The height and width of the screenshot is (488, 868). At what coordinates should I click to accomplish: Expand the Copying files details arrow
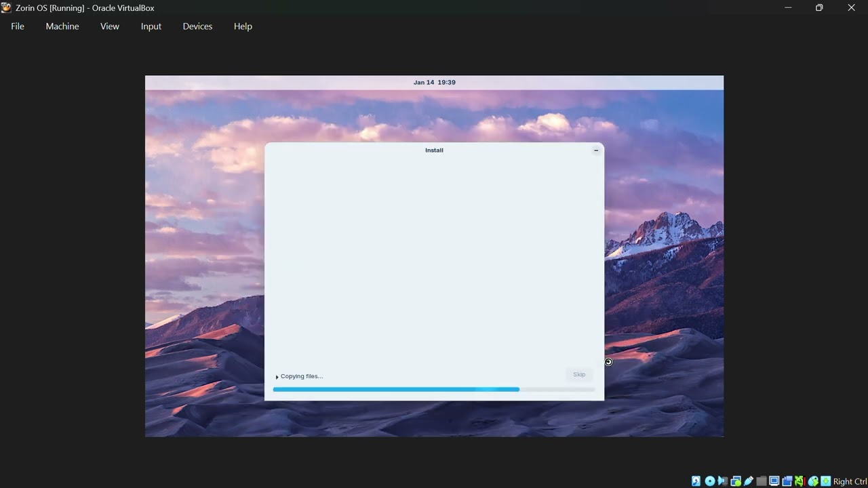point(277,377)
